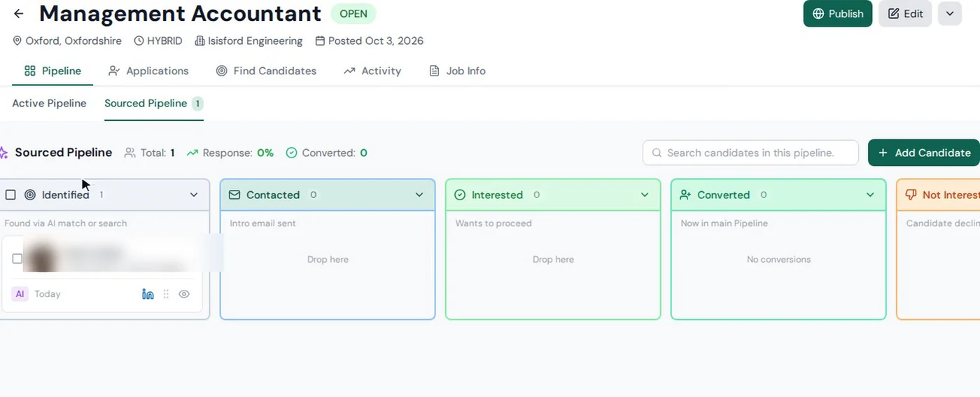Click the Converted column person-plus icon

click(685, 195)
